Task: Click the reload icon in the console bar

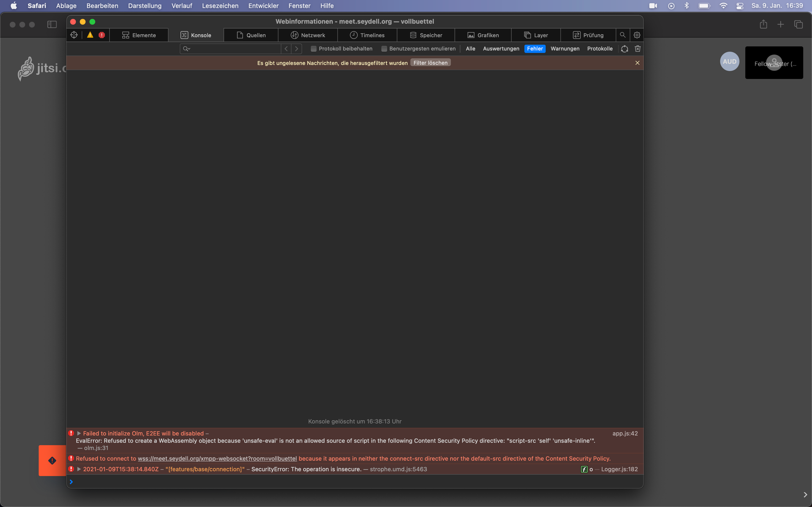Action: (x=625, y=49)
